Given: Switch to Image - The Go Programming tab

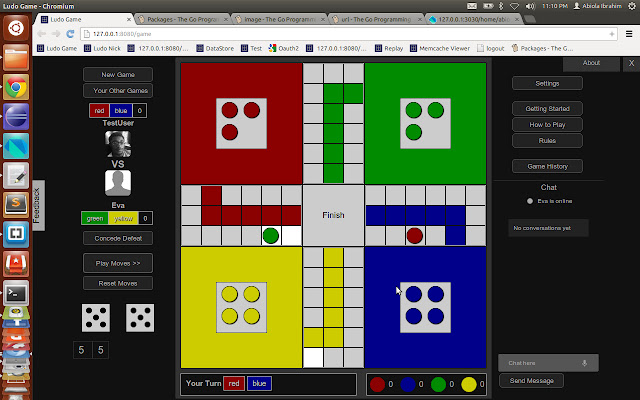Looking at the screenshot, I should click(x=280, y=19).
